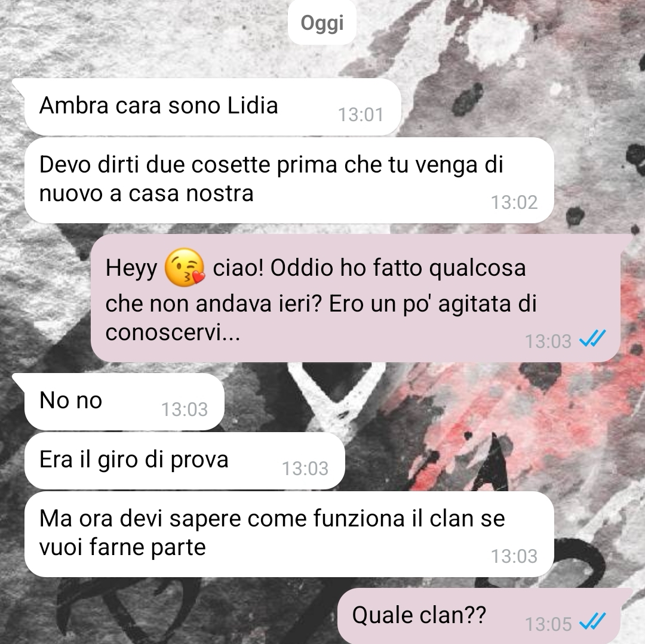This screenshot has height=644, width=645.
Task: Tap the 13:05 timestamp on last message
Action: coord(549,624)
